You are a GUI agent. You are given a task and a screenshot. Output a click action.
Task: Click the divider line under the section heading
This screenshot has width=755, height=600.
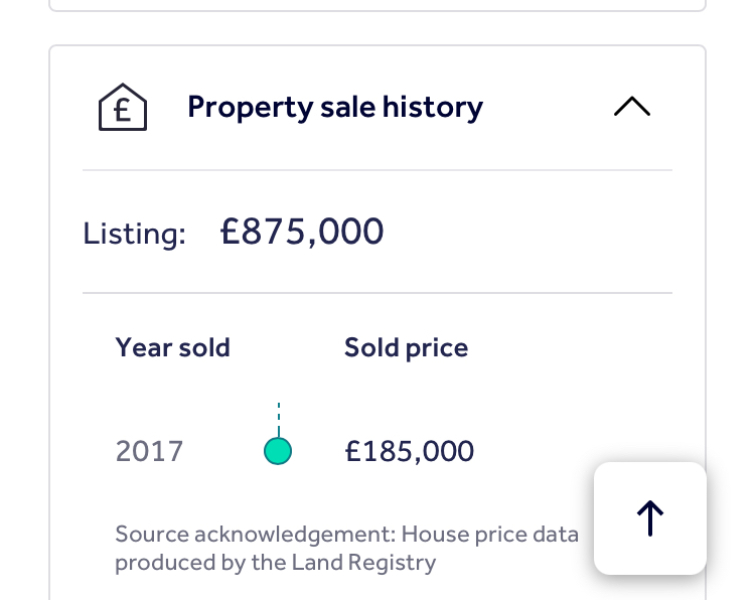tap(377, 171)
